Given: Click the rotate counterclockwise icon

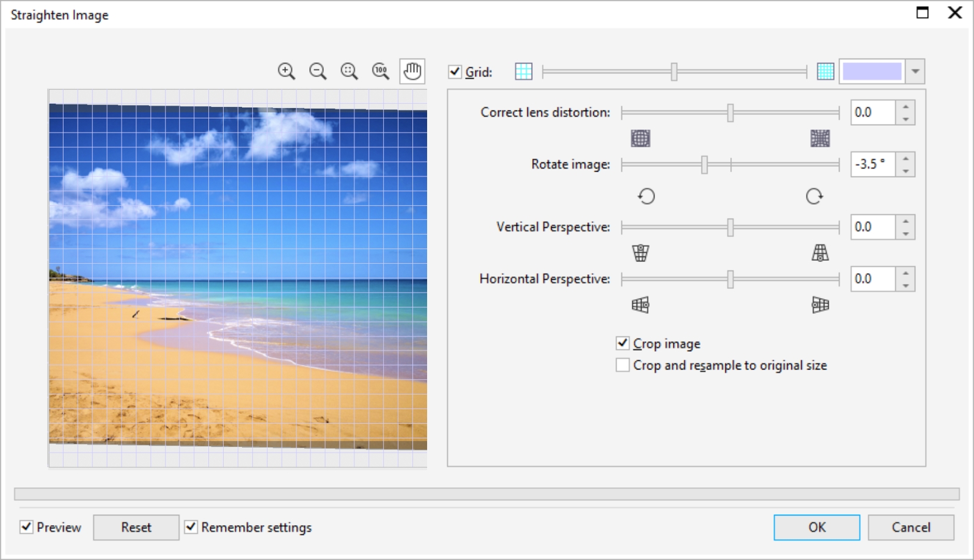Looking at the screenshot, I should [646, 196].
